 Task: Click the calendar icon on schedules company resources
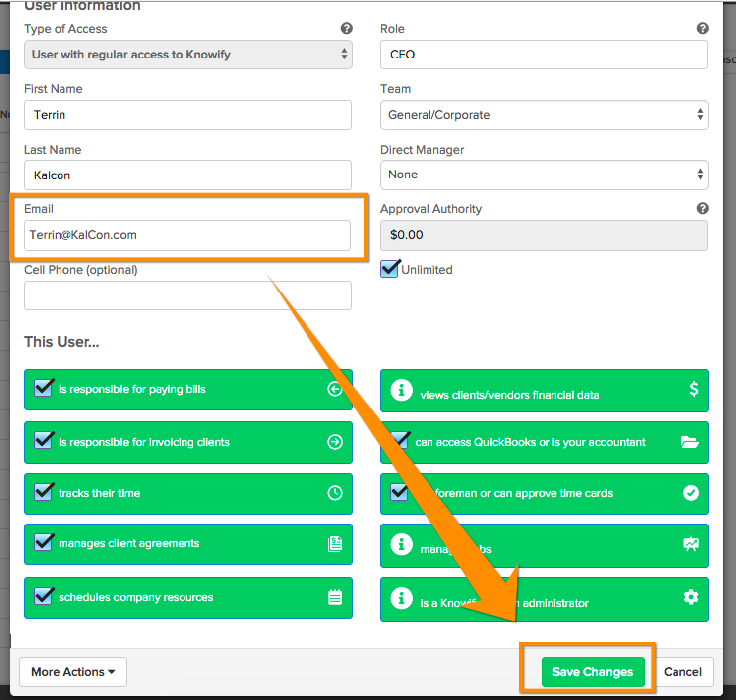tap(335, 597)
